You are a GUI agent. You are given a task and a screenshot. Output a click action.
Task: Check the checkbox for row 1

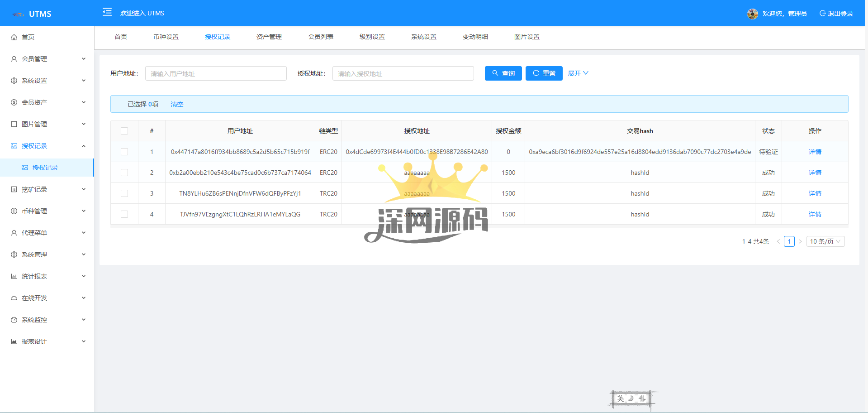[124, 152]
